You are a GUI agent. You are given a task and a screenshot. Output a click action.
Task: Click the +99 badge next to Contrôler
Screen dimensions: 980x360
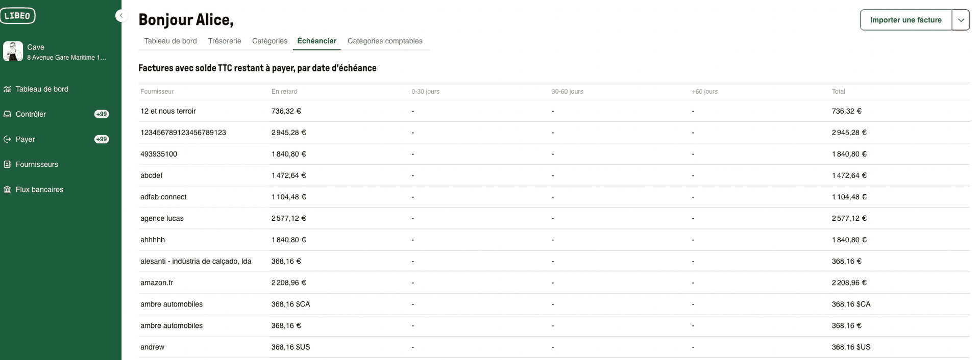[102, 114]
